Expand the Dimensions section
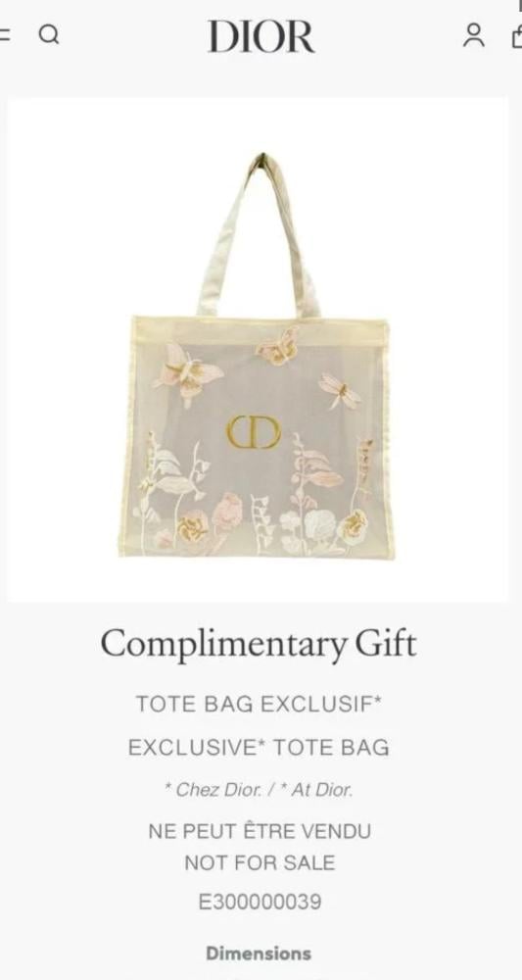Image resolution: width=522 pixels, height=980 pixels. 259,954
